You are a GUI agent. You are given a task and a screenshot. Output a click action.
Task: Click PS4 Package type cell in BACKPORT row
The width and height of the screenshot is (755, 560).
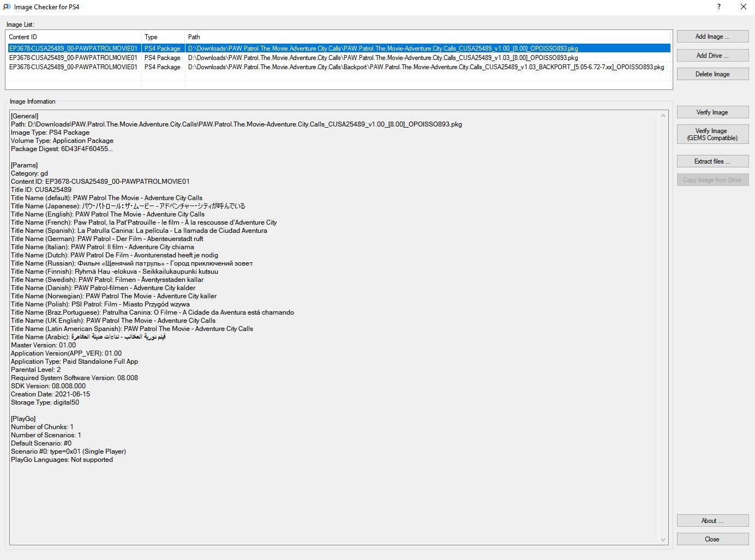point(163,67)
